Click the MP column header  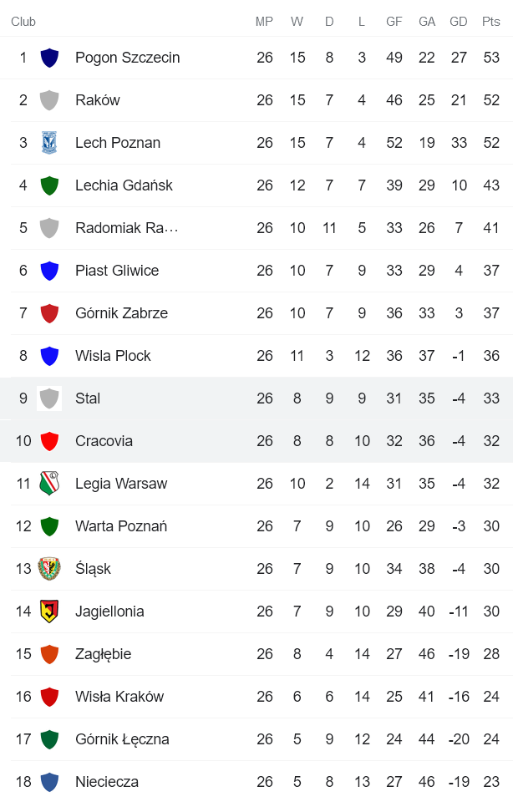click(x=264, y=22)
